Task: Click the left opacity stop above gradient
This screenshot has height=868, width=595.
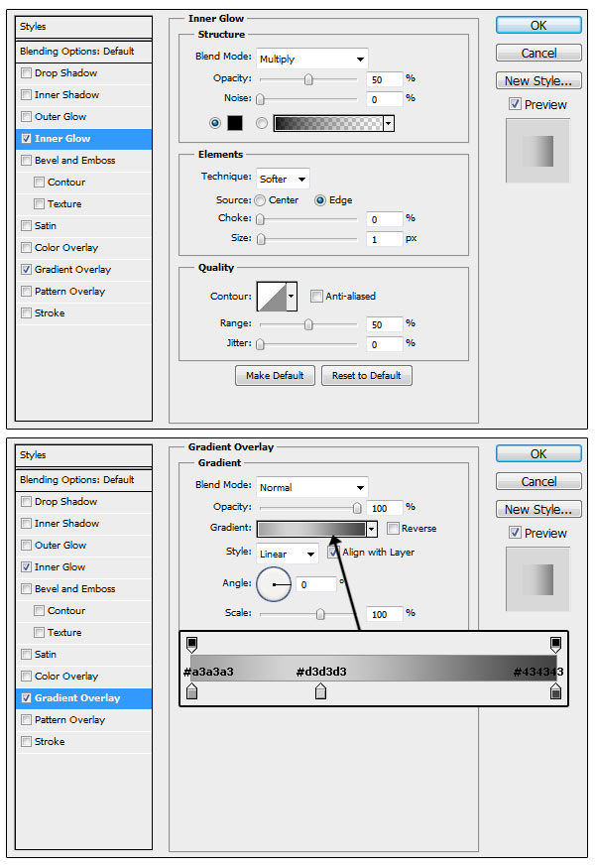Action: click(x=192, y=644)
